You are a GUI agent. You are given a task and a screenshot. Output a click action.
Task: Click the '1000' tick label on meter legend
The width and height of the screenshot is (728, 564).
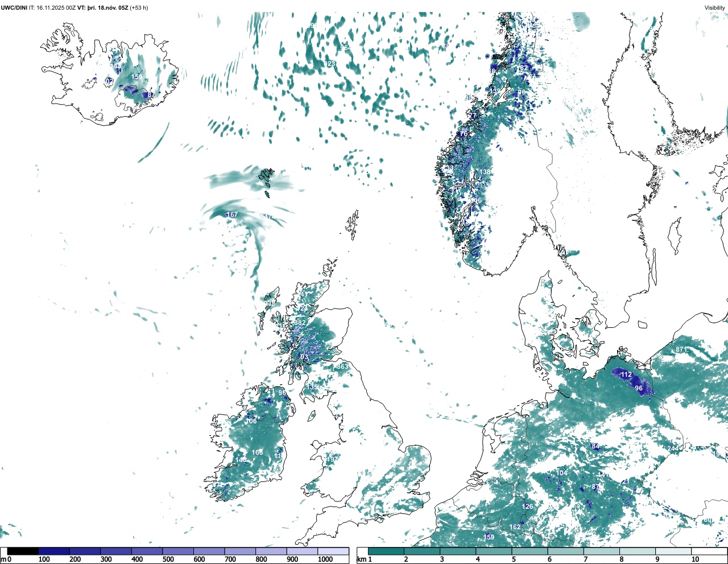[325, 559]
